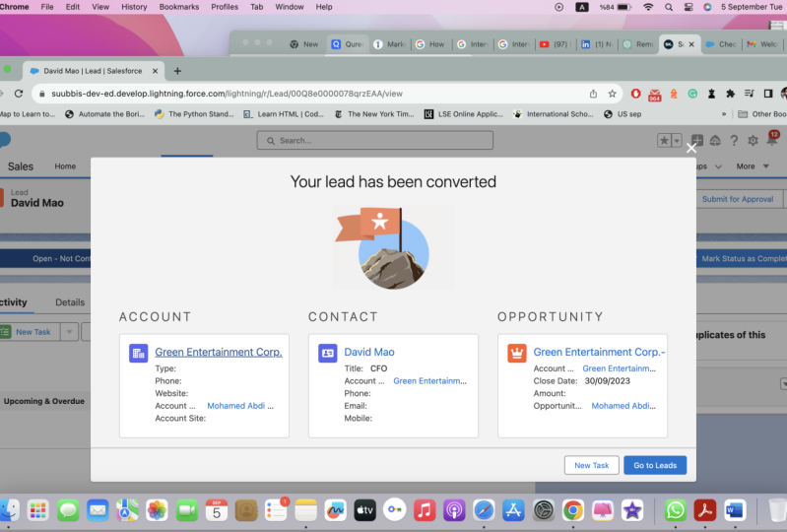Open the History menu
787x532 pixels.
[134, 7]
